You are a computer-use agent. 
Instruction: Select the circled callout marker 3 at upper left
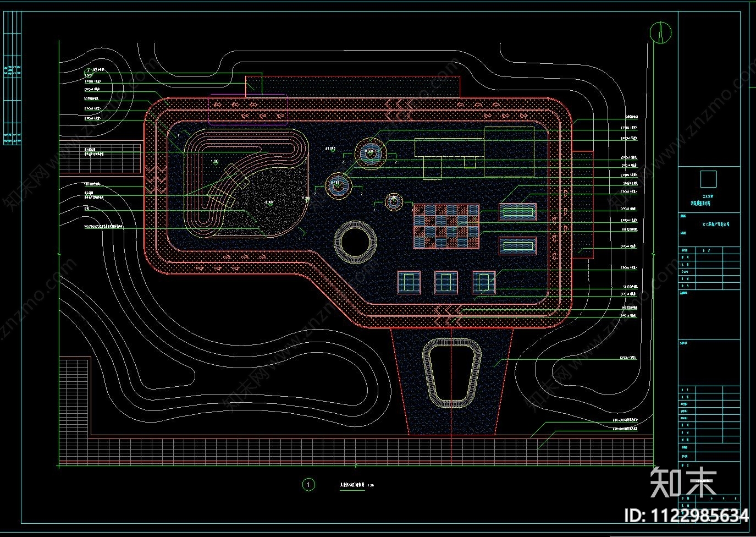click(88, 72)
